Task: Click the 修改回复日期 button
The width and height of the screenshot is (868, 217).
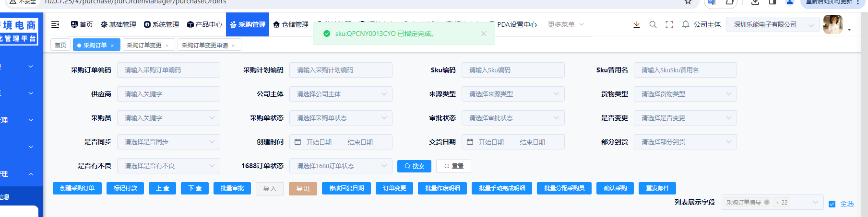Action: click(x=346, y=188)
